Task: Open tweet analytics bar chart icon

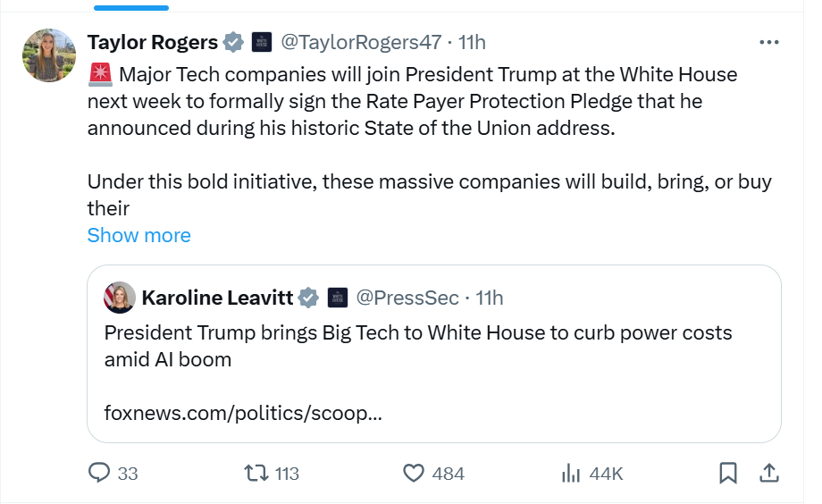Action: (x=570, y=473)
